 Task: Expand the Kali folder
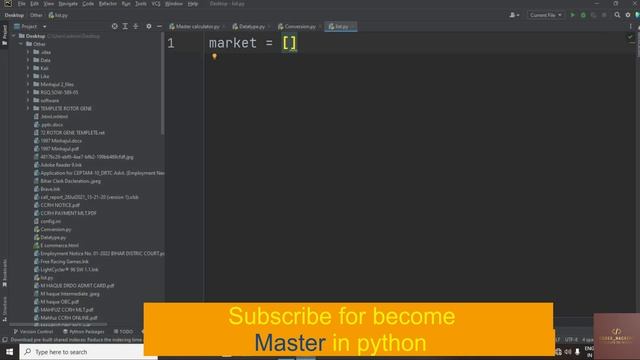click(x=28, y=68)
